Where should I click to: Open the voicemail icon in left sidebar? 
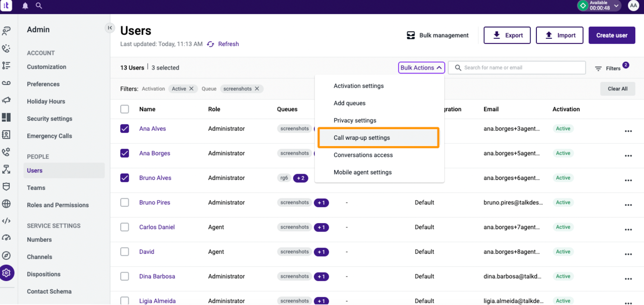[x=6, y=83]
